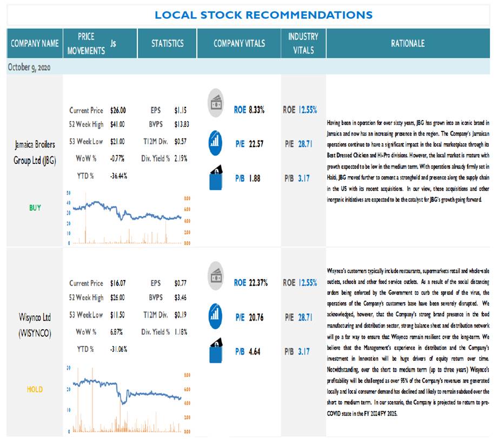The image size is (504, 439).
Task: Click Wisynco's current price '$16.07'
Action: (118, 283)
